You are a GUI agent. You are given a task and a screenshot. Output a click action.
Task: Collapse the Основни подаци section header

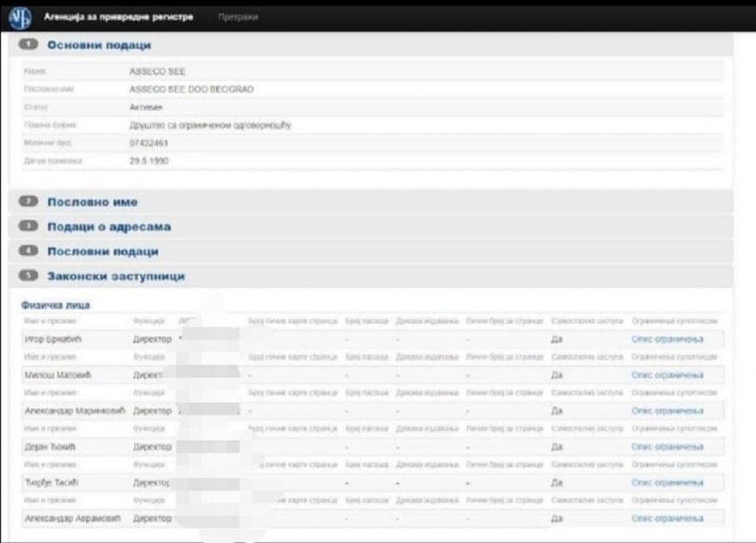(x=99, y=44)
